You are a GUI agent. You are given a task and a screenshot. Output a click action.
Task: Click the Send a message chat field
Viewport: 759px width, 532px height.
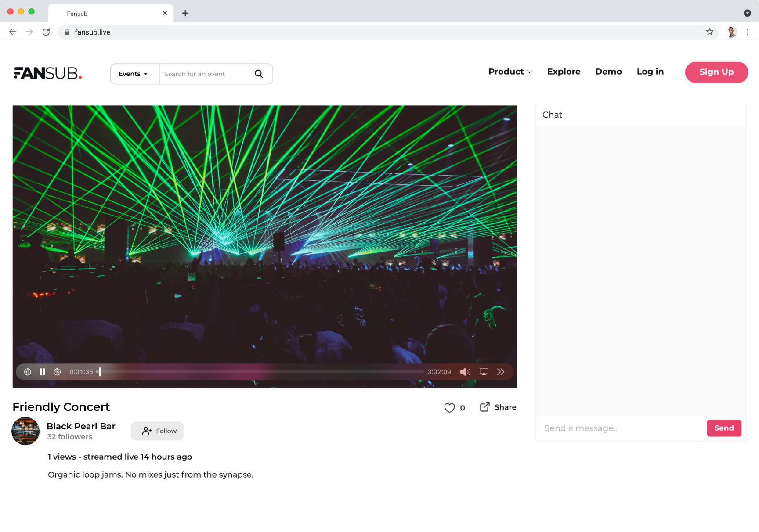pyautogui.click(x=621, y=428)
